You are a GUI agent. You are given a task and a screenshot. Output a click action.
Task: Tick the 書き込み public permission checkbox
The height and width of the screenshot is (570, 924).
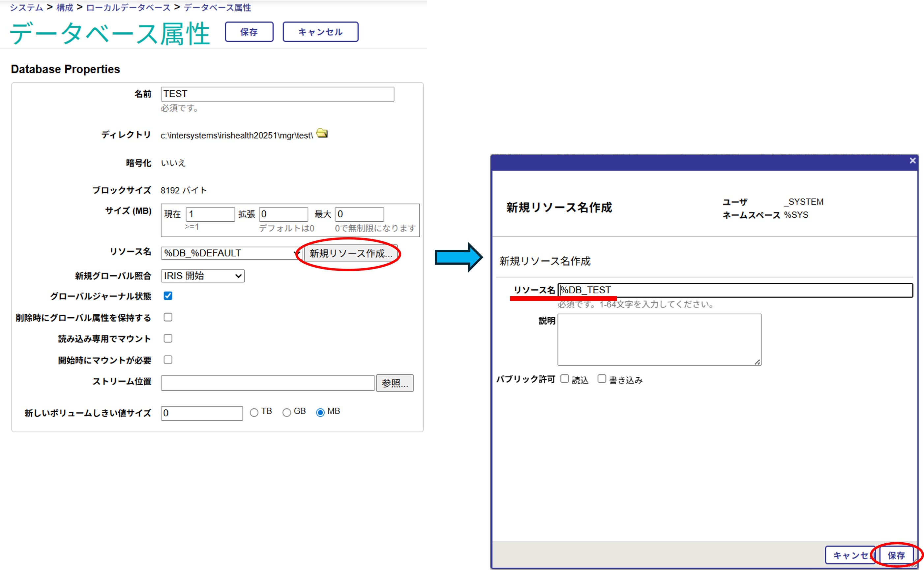coord(602,379)
